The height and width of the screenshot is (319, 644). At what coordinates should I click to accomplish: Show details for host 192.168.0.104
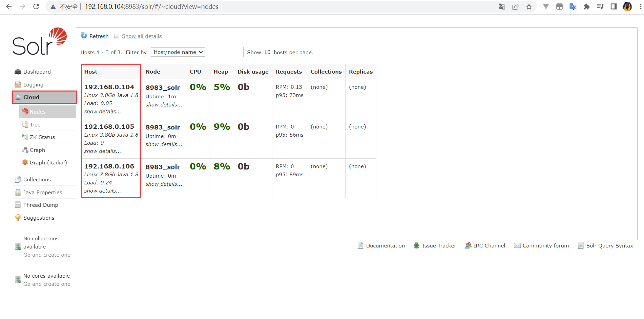102,111
